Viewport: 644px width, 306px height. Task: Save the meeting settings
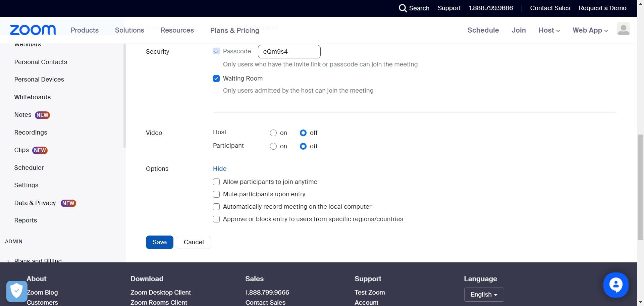click(x=159, y=242)
